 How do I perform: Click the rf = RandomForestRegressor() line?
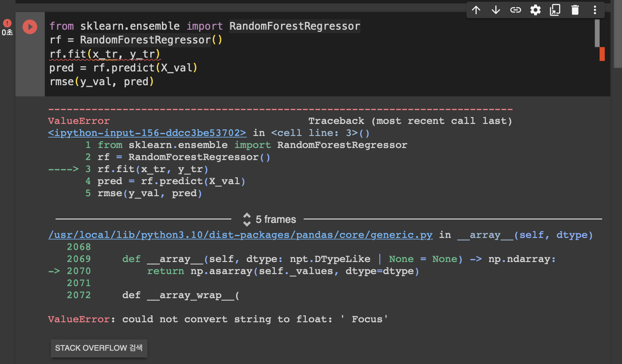(x=136, y=40)
